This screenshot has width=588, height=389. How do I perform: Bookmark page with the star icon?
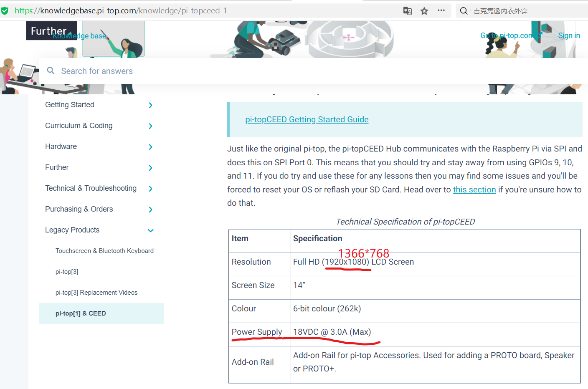pos(424,11)
